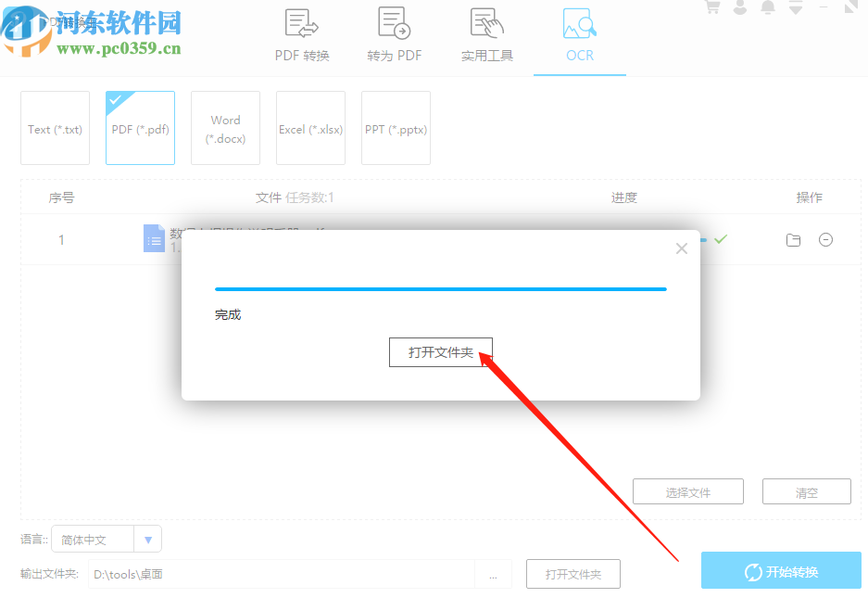Open the 实用工具 tab
Viewport: 868px width, 598px height.
[486, 35]
